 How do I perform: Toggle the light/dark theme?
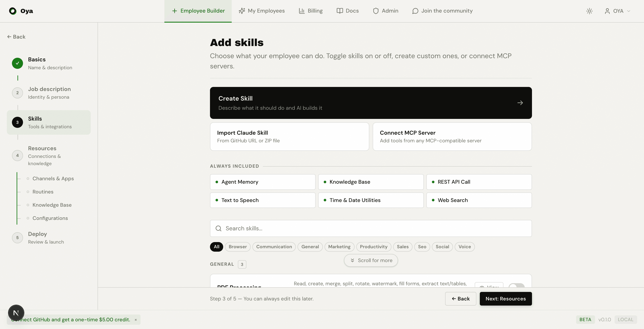[589, 11]
